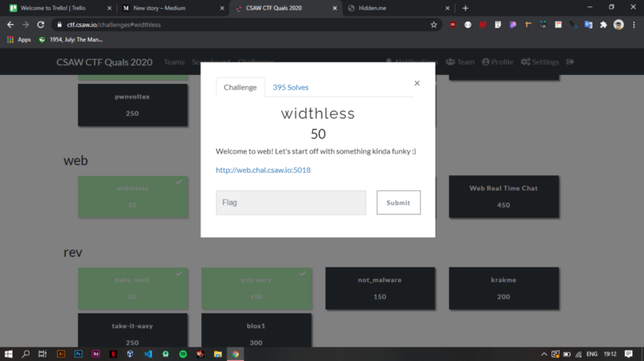Open a new browser tab with plus

[x=465, y=8]
